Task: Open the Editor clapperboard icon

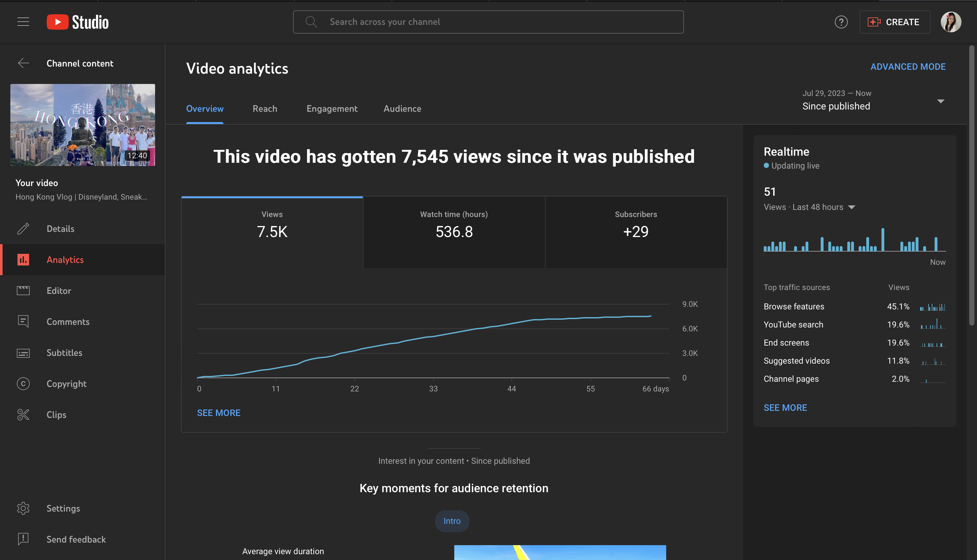Action: coord(23,291)
